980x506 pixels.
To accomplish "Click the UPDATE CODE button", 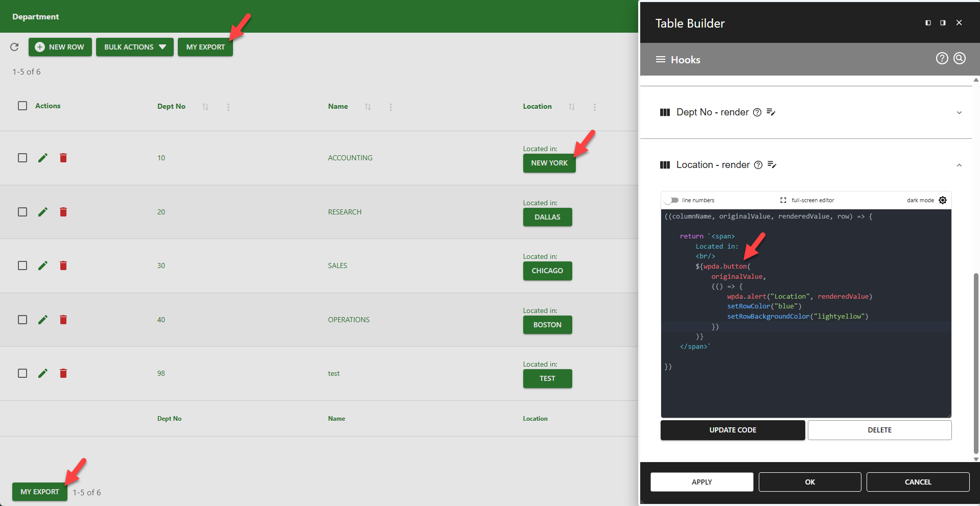I will [x=732, y=430].
